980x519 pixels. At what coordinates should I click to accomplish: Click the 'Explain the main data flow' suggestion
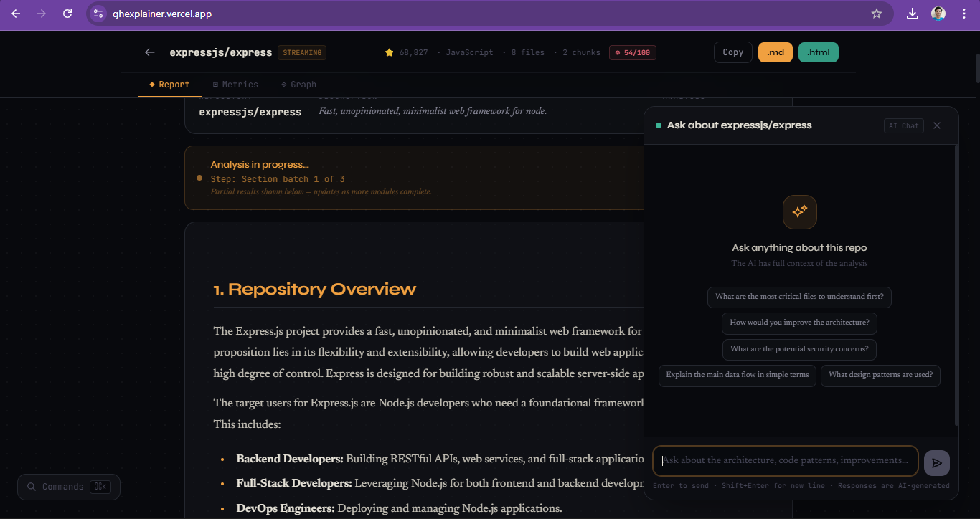[737, 375]
